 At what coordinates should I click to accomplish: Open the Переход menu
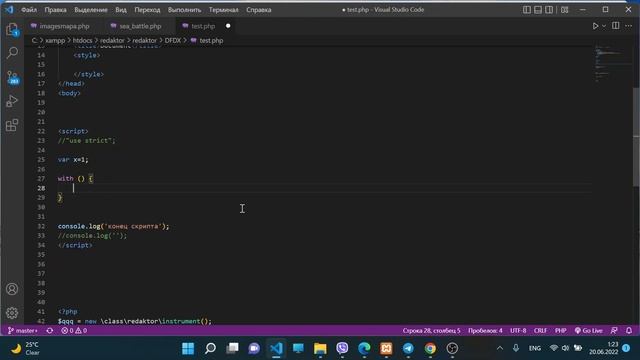tap(147, 9)
